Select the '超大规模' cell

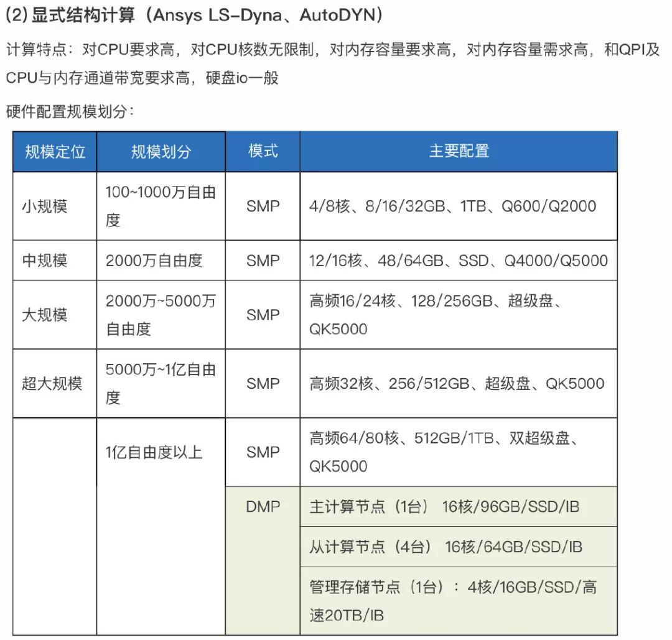point(55,383)
